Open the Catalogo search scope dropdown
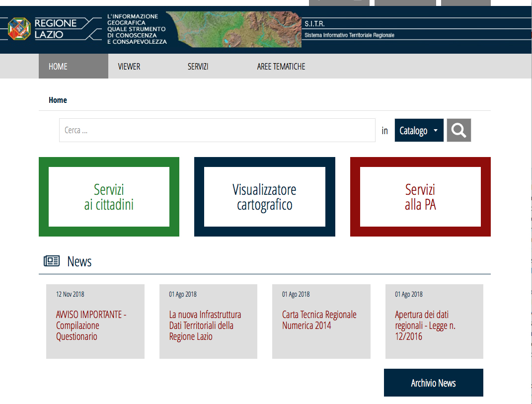This screenshot has height=404, width=532. (419, 131)
